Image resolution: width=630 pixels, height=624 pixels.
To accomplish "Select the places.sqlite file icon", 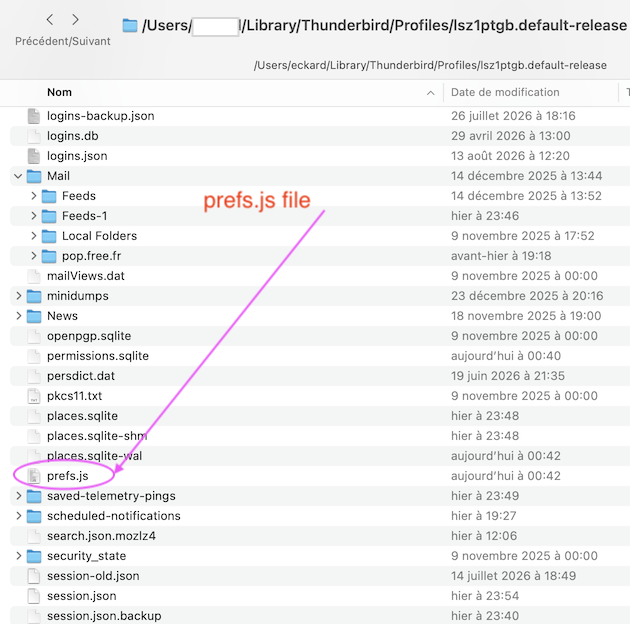I will tap(34, 416).
